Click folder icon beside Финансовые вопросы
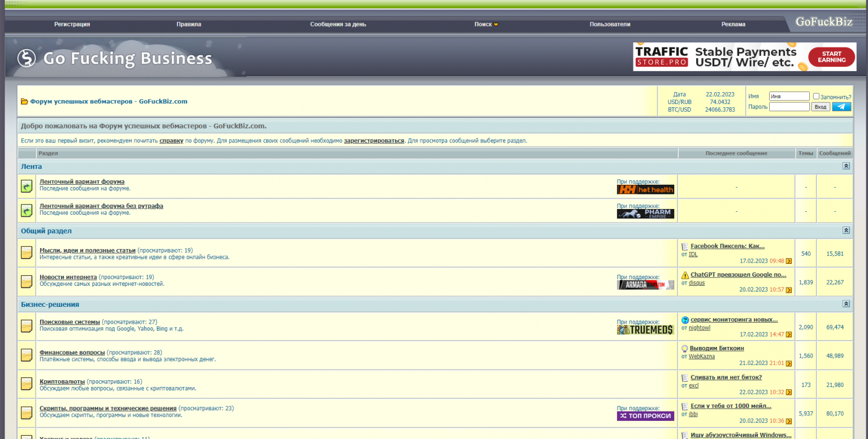This screenshot has width=868, height=439. (27, 355)
